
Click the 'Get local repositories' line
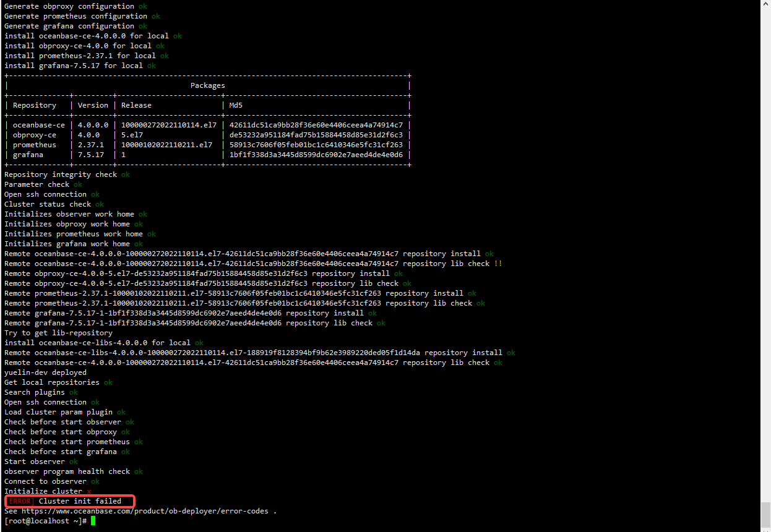pyautogui.click(x=58, y=382)
